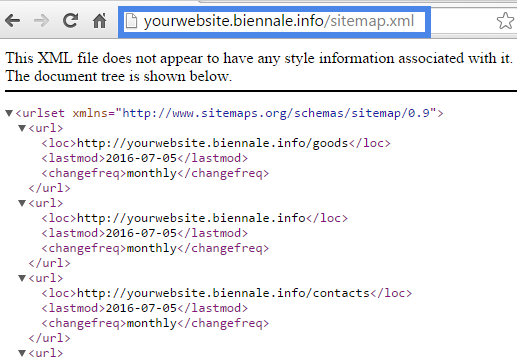The image size is (517, 360).
Task: Click the loc text http://yourwebsite.biennale.info
Action: coord(191,218)
